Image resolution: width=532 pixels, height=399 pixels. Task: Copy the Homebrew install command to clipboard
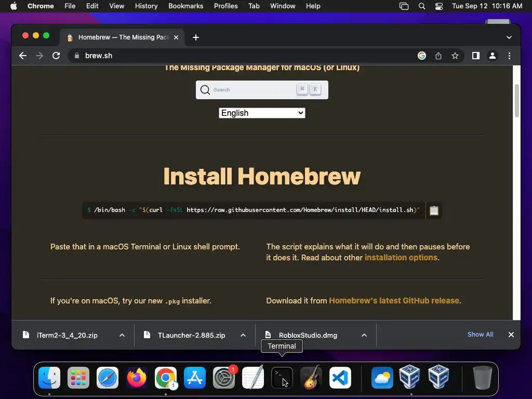434,210
